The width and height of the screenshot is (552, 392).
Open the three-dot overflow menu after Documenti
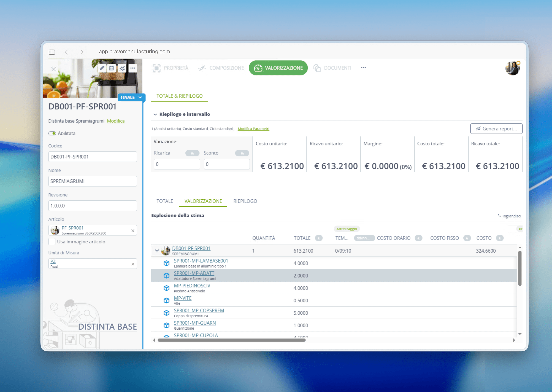[x=363, y=68]
